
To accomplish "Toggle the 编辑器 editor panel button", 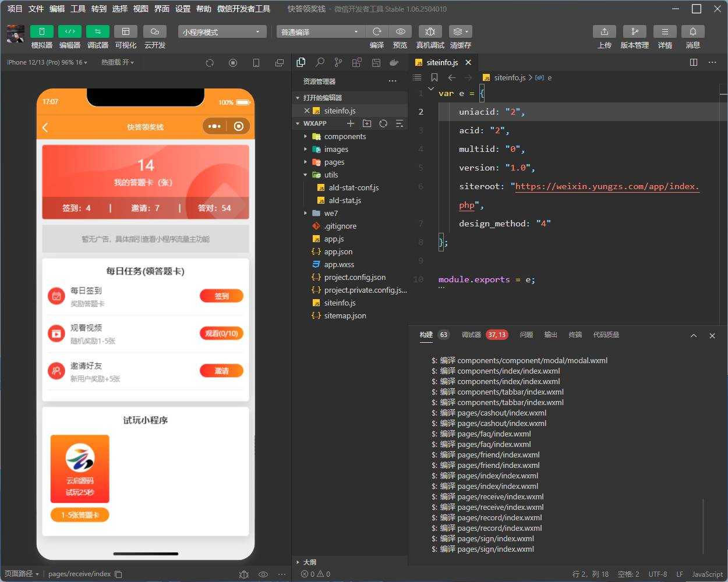I will [70, 31].
